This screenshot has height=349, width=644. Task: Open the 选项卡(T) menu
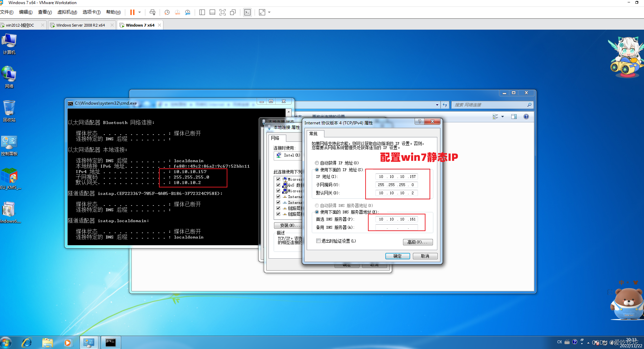click(x=92, y=12)
